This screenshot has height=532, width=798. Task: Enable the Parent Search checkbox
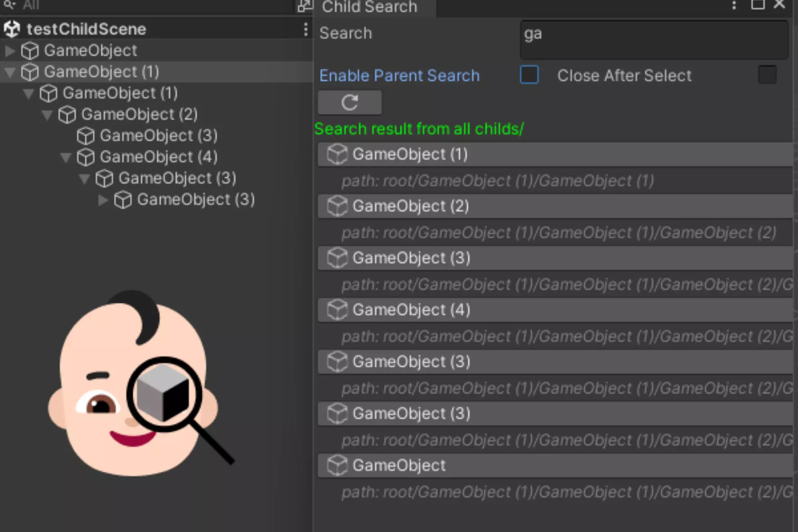point(529,75)
